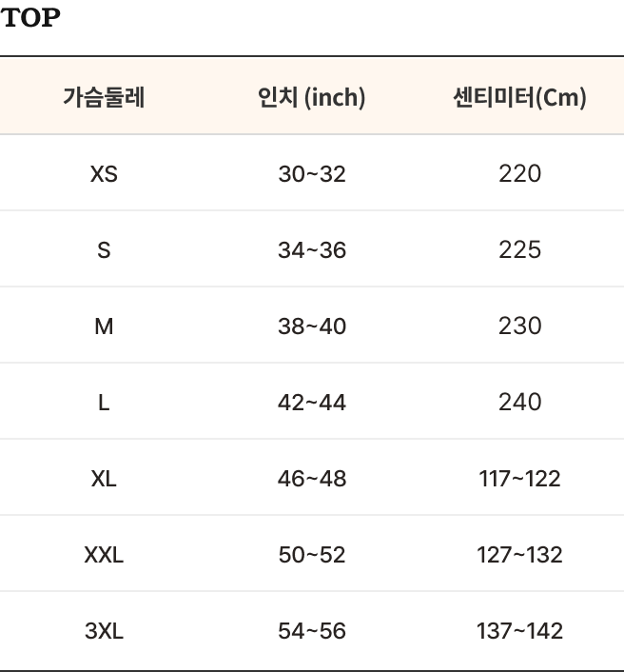Click the 137~142 centimeter cell
The image size is (624, 672).
[519, 631]
